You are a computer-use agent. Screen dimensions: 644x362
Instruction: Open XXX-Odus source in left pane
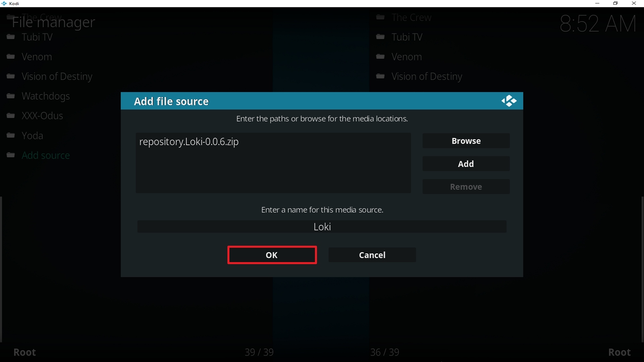[x=43, y=116]
